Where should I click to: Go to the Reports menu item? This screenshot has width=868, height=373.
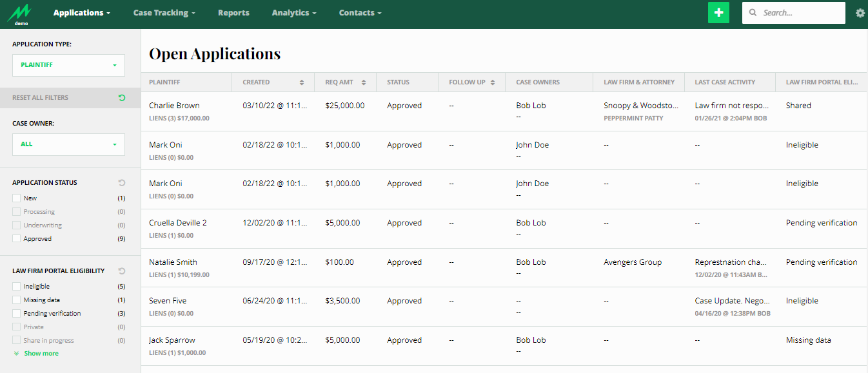pos(233,13)
